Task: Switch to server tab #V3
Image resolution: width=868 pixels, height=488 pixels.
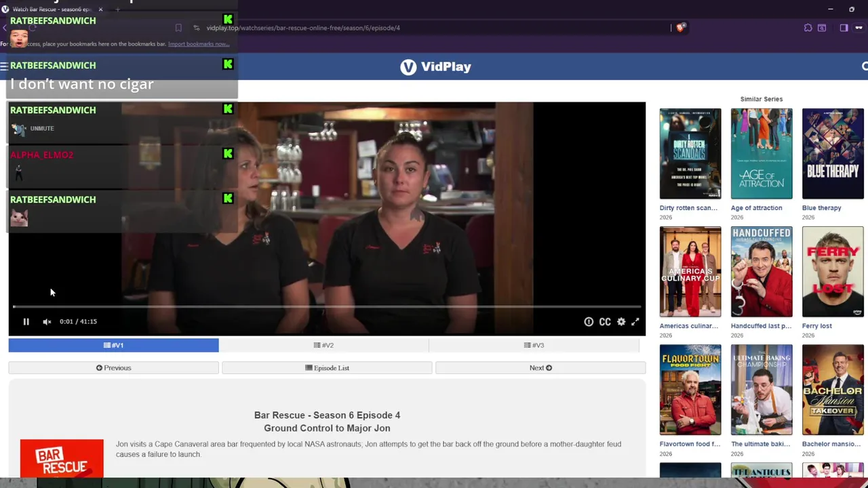Action: pos(534,346)
